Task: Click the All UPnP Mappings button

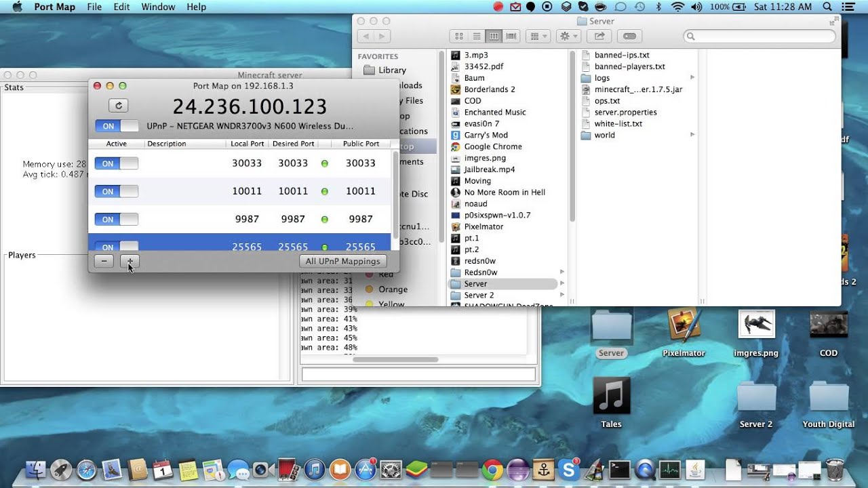Action: (x=343, y=261)
